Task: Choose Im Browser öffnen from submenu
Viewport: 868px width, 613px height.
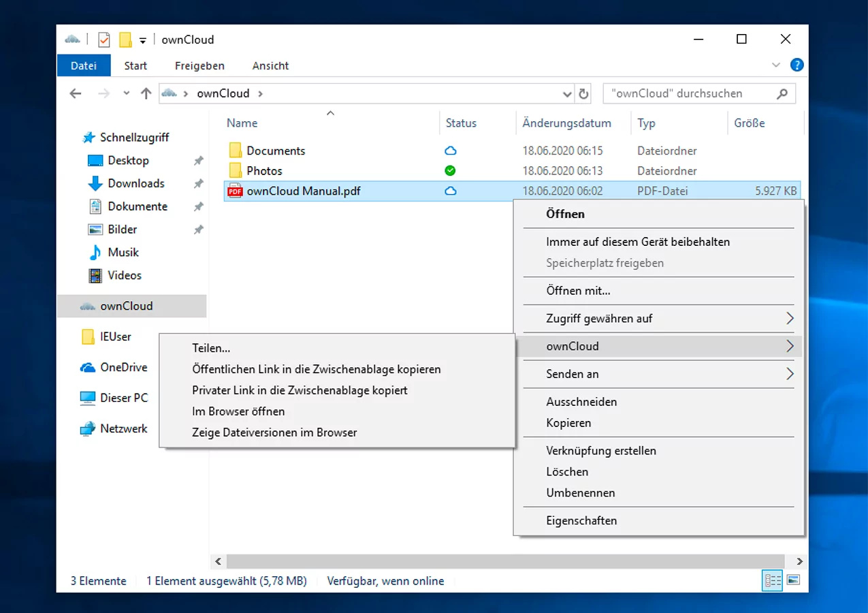Action: (x=238, y=411)
